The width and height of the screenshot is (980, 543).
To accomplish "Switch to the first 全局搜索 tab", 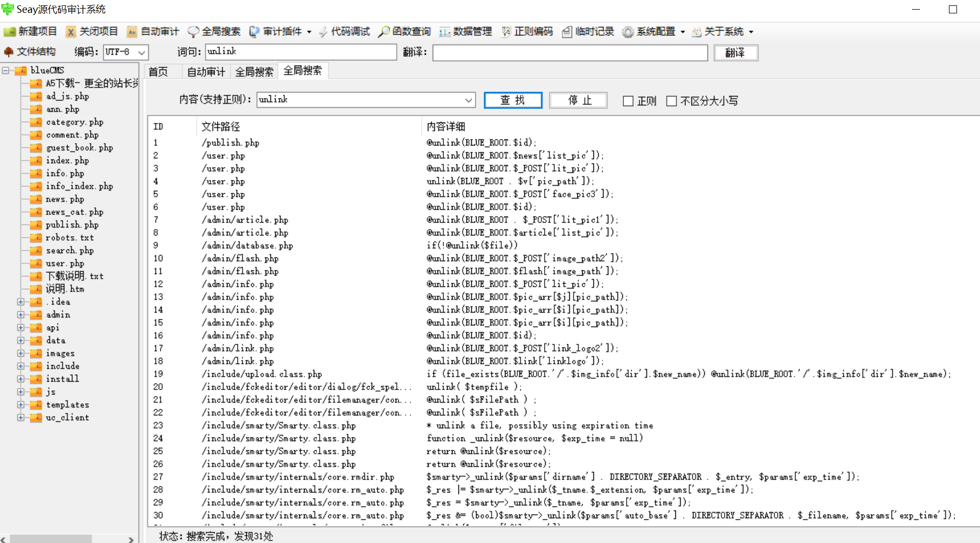I will click(254, 72).
